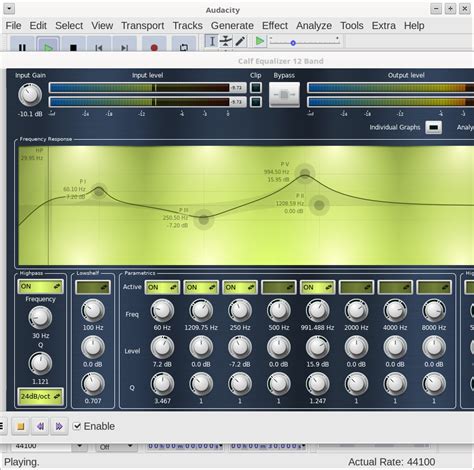Skip to end of the track
This screenshot has height=470, width=474.
(x=124, y=45)
